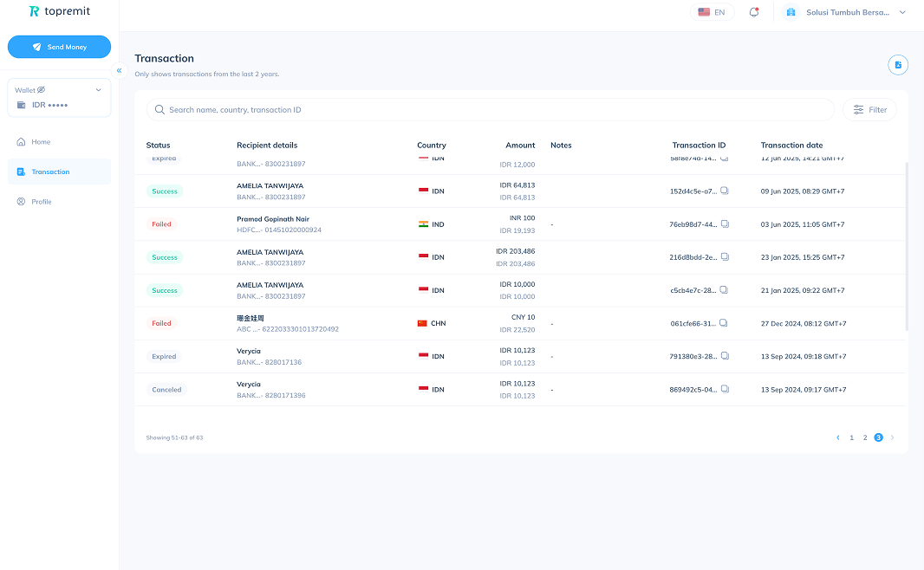Go to page 1
The width and height of the screenshot is (924, 570).
[x=851, y=437]
